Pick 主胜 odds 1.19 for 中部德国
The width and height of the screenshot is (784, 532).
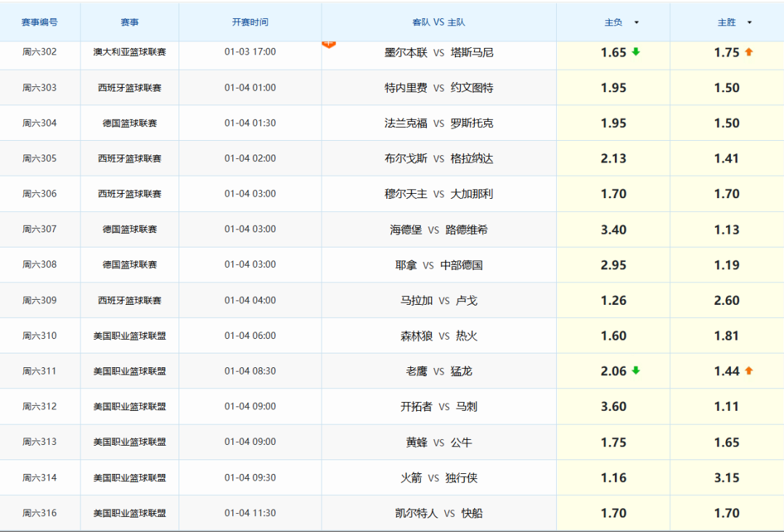click(727, 265)
